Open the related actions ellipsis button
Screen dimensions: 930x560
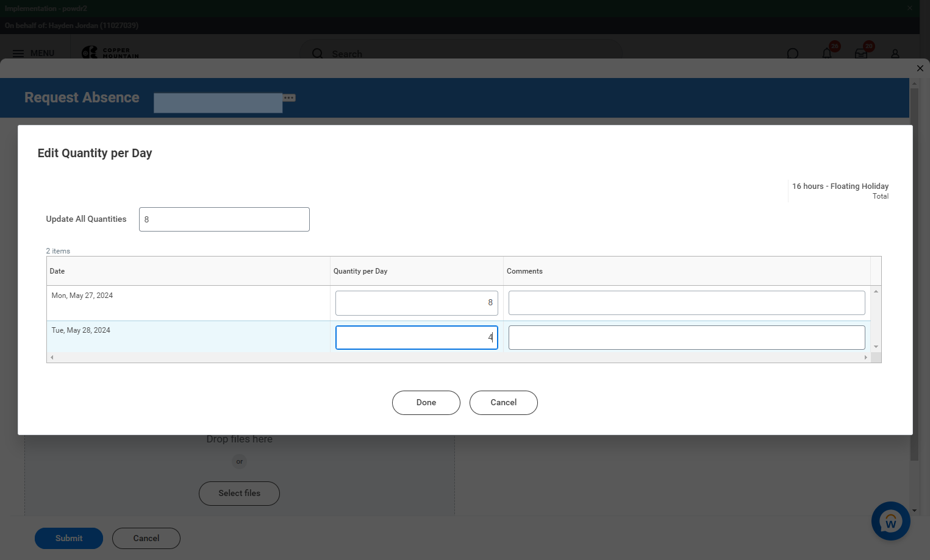[289, 97]
